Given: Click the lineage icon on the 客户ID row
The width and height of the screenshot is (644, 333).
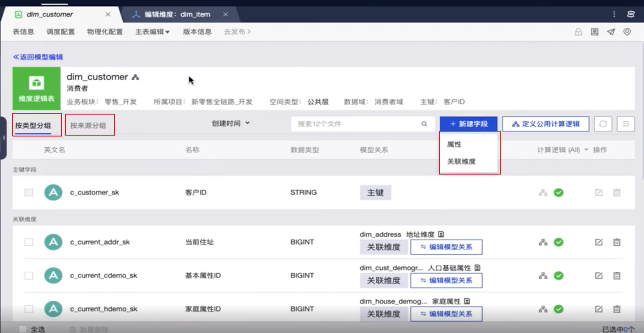Looking at the screenshot, I should (543, 192).
